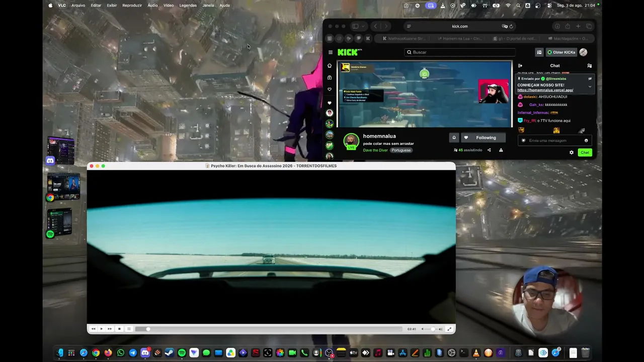
Task: Open the emoji picker in chat
Action: click(x=586, y=140)
